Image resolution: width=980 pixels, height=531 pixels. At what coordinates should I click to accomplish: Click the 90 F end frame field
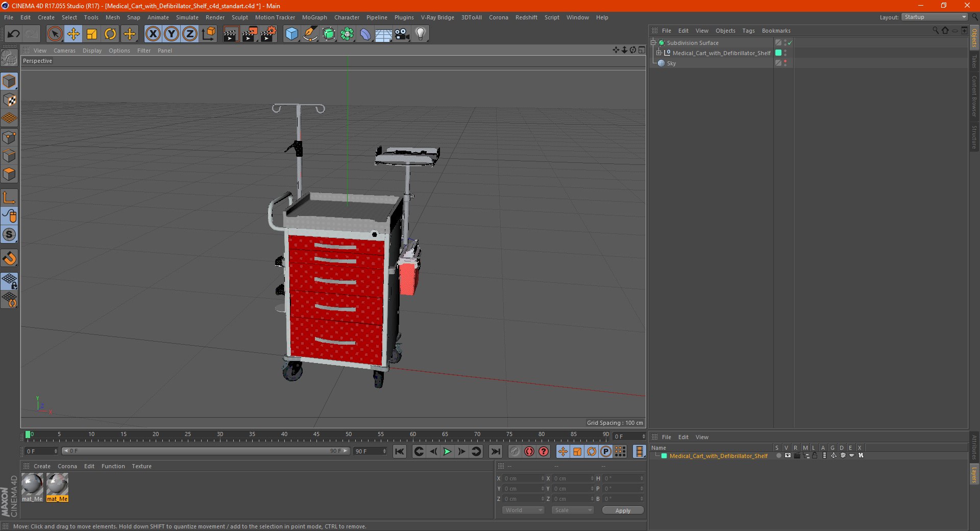[371, 451]
